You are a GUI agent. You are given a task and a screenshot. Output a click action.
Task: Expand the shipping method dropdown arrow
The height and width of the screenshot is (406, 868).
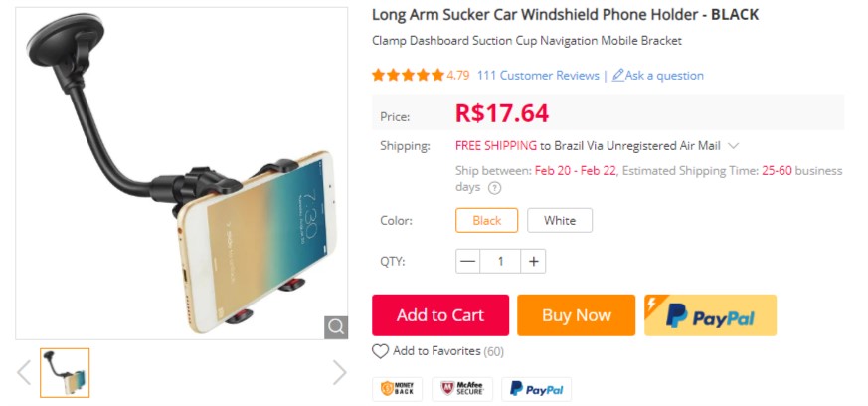point(734,146)
